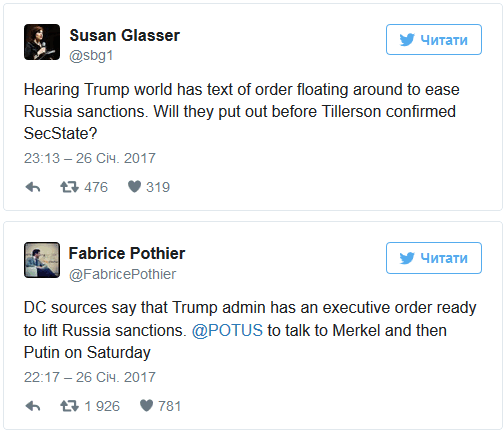This screenshot has width=504, height=432.
Task: Open the 23:13 – 26 Січ. 2017 timestamp
Action: click(90, 158)
